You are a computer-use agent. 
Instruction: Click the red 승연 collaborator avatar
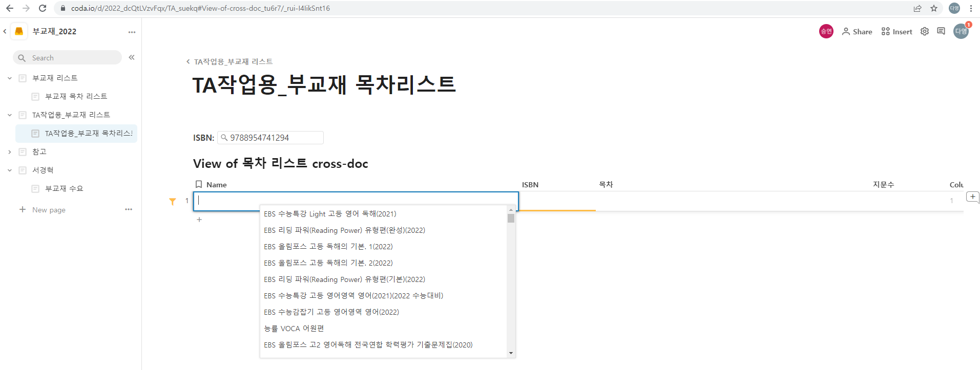tap(826, 31)
